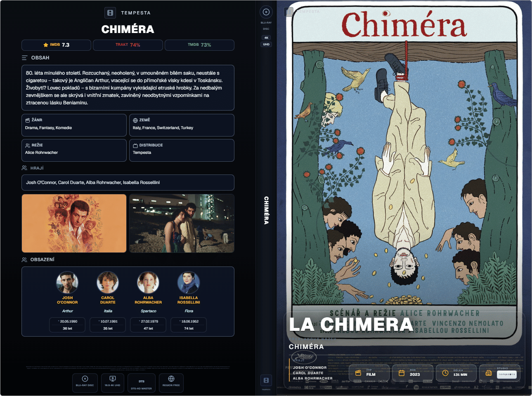Click the director name Alice Rohrwacher under REŽIE
Screen dimensions: 532x396
pyautogui.click(x=42, y=153)
